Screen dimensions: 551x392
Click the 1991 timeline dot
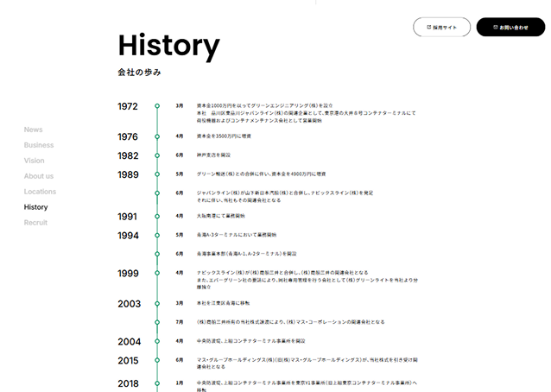(x=157, y=216)
